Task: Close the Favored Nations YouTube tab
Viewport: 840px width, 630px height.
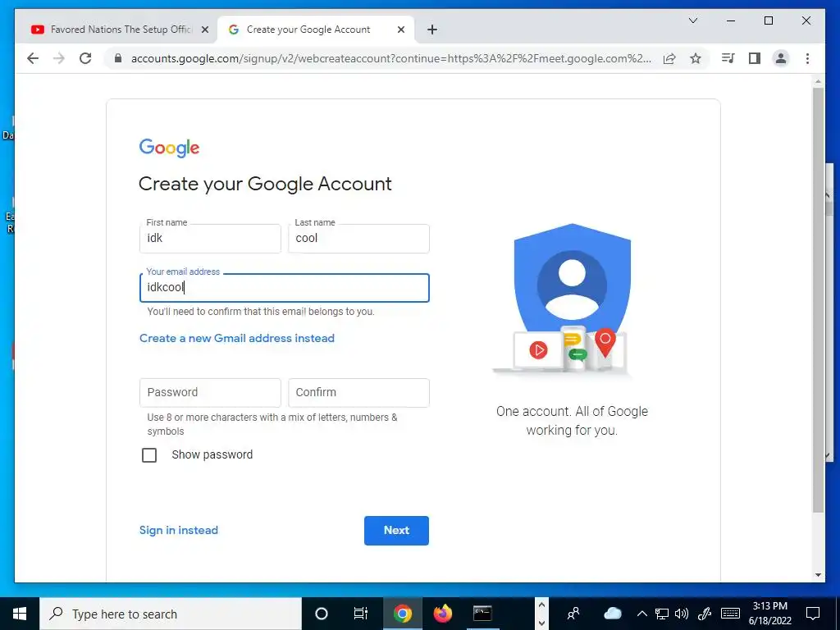Action: pyautogui.click(x=204, y=30)
